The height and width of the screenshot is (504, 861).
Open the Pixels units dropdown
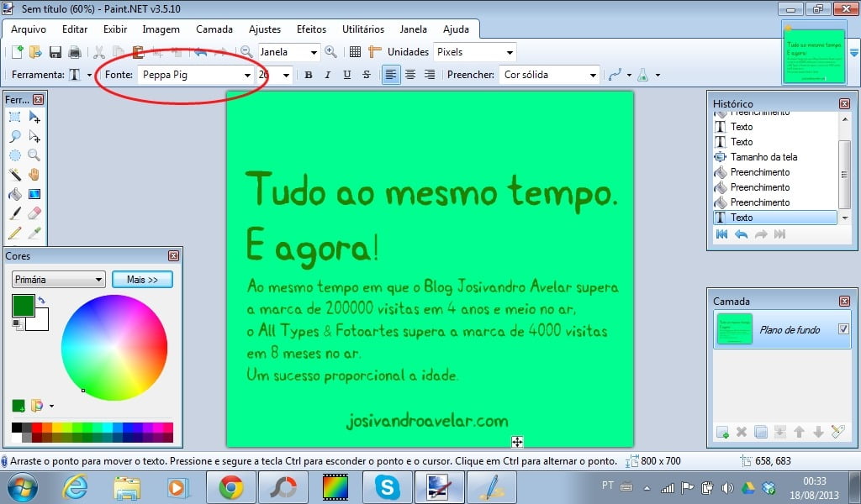click(x=510, y=53)
